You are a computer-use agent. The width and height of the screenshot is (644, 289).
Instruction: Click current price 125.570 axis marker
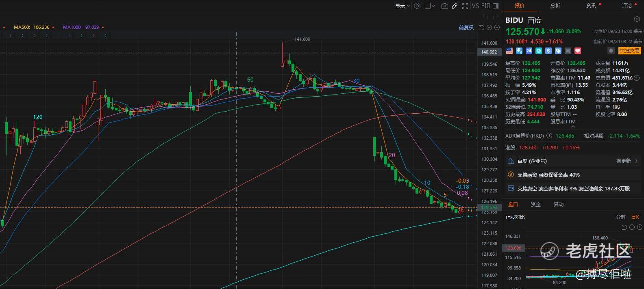[x=489, y=207]
